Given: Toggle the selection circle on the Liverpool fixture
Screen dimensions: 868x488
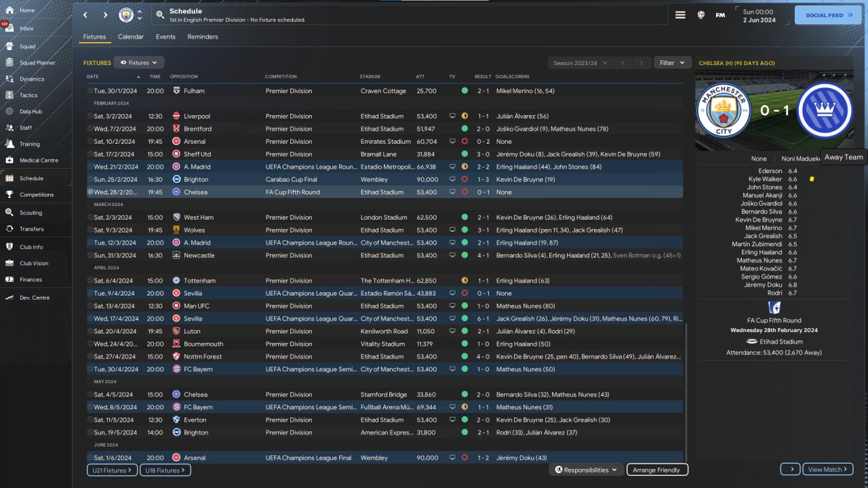Looking at the screenshot, I should tap(90, 116).
